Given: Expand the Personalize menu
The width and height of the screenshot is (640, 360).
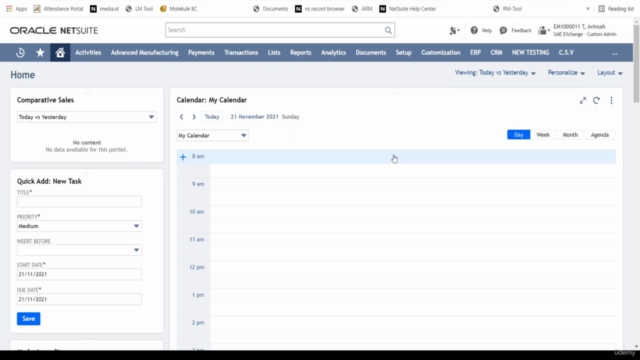Looking at the screenshot, I should [566, 73].
